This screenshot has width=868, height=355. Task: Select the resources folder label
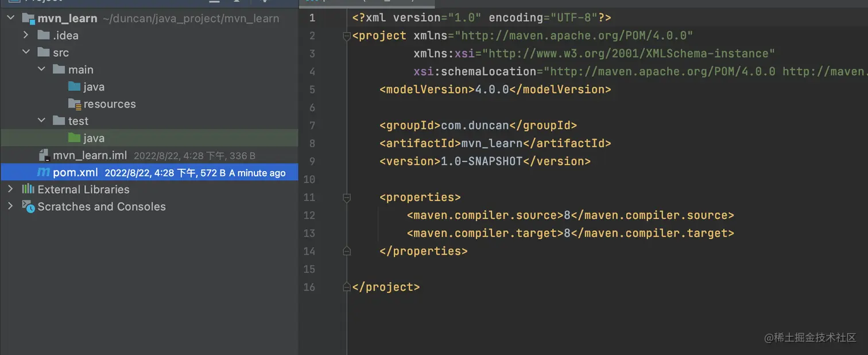coord(110,104)
